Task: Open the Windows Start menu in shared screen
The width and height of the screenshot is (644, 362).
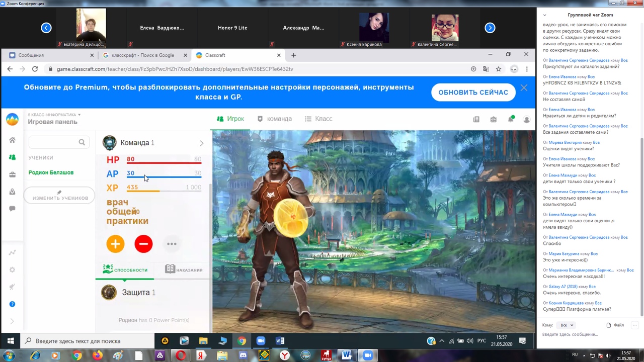Action: [x=11, y=341]
